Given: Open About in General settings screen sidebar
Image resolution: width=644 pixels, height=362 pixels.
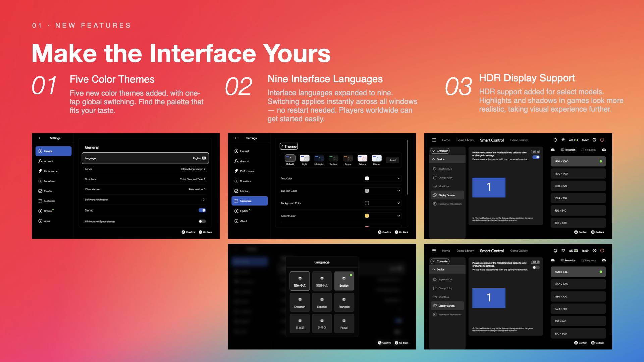Looking at the screenshot, I should tap(45, 221).
